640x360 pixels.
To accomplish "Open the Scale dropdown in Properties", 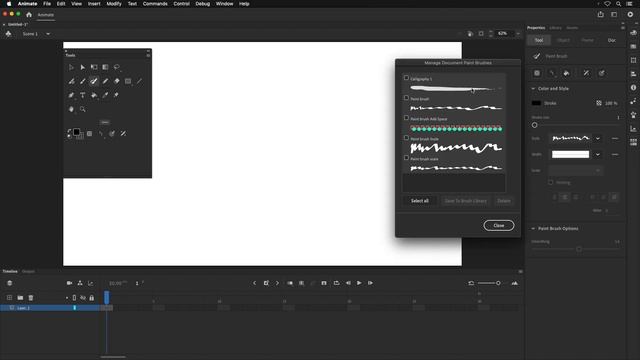I will (x=576, y=170).
